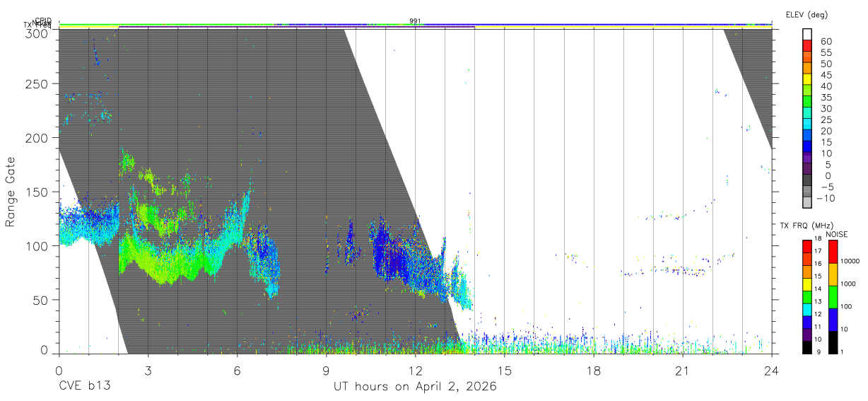Click the CPID label at top-left

point(43,21)
